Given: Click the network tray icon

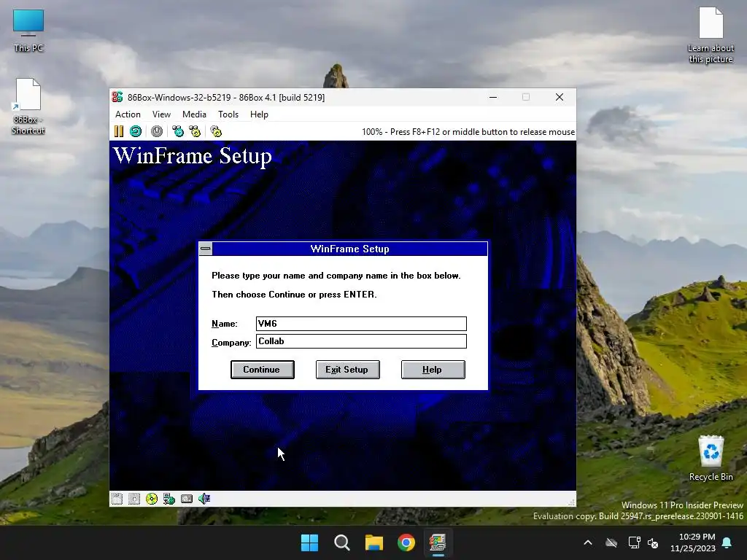Looking at the screenshot, I should 634,542.
